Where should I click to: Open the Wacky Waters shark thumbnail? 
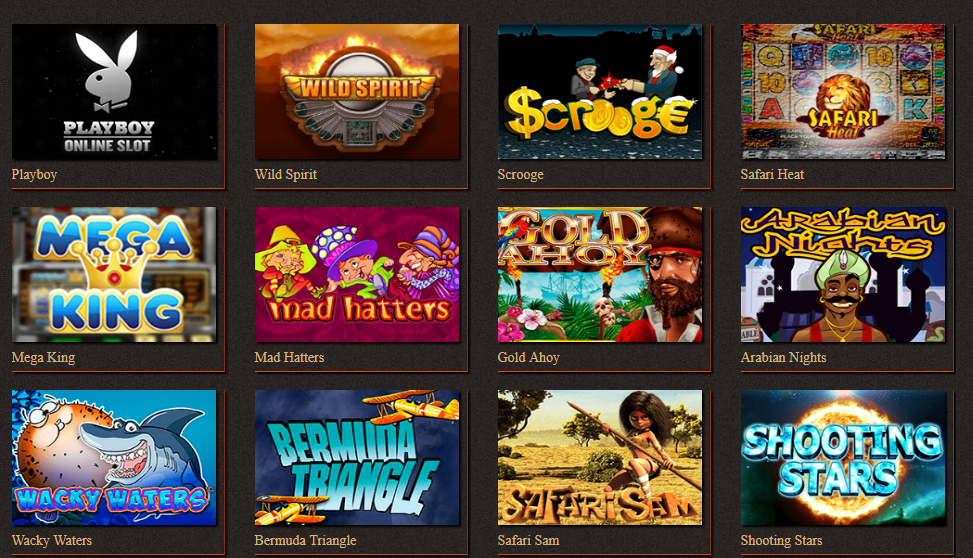(114, 457)
